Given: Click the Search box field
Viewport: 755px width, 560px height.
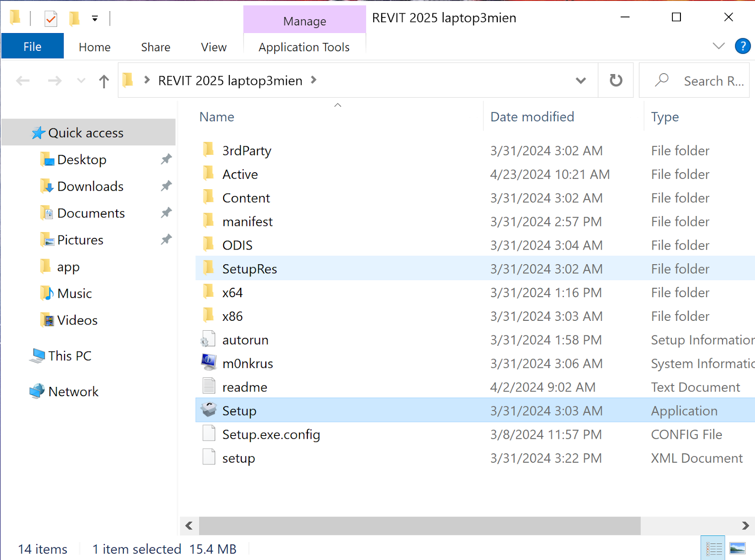Looking at the screenshot, I should tap(713, 81).
